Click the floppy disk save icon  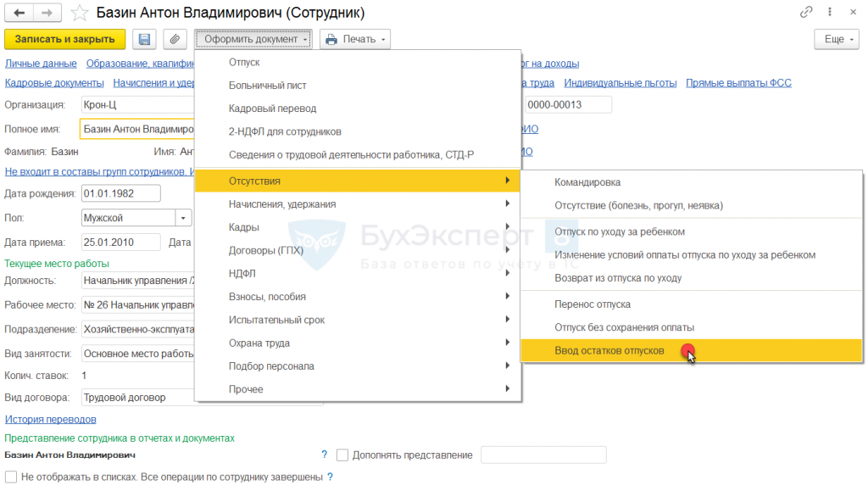click(144, 39)
